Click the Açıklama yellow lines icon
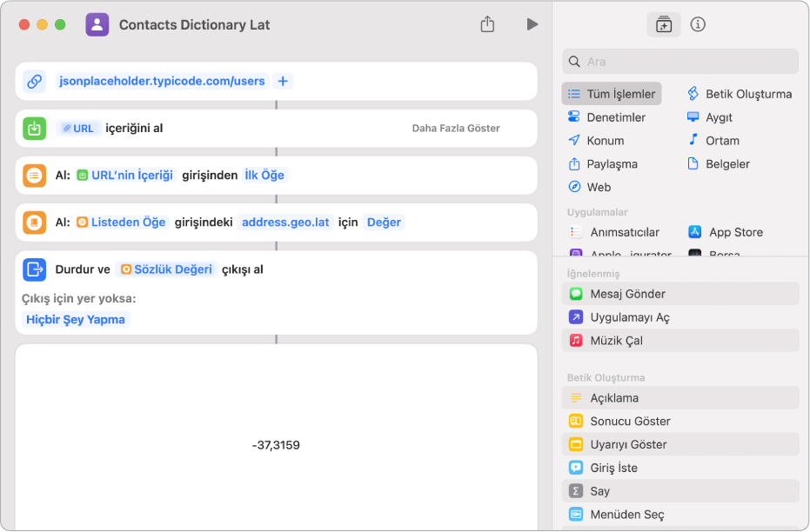Image resolution: width=810 pixels, height=532 pixels. pos(576,398)
